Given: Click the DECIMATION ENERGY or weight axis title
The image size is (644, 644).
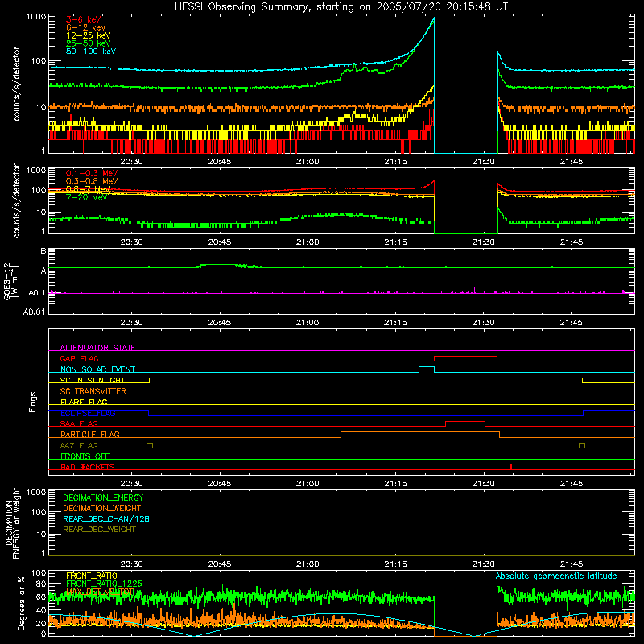Looking at the screenshot, I should (12, 522).
